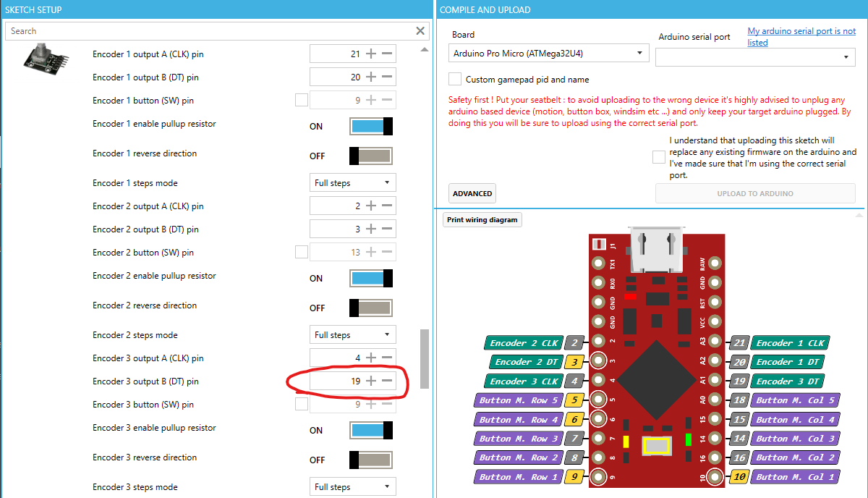Viewport: 868px width, 498px height.
Task: Decrement Encoder 3 output B DT pin
Action: click(386, 381)
